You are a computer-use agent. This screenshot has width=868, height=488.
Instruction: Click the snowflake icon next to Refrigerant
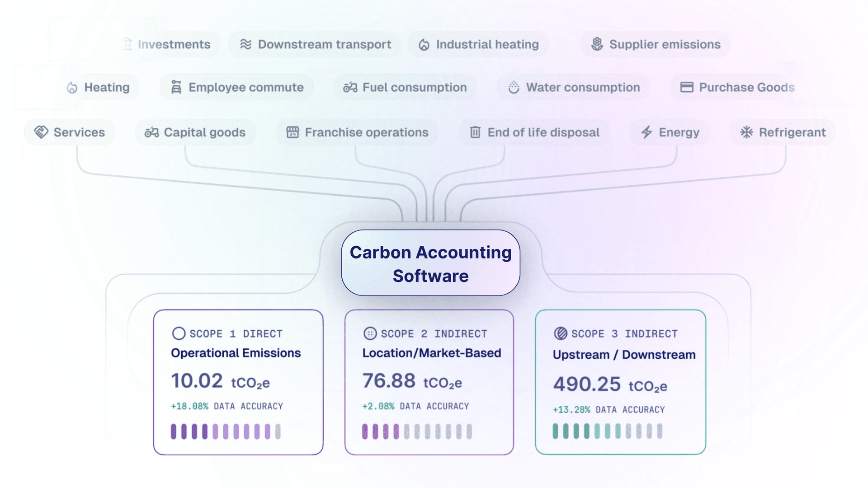point(746,132)
